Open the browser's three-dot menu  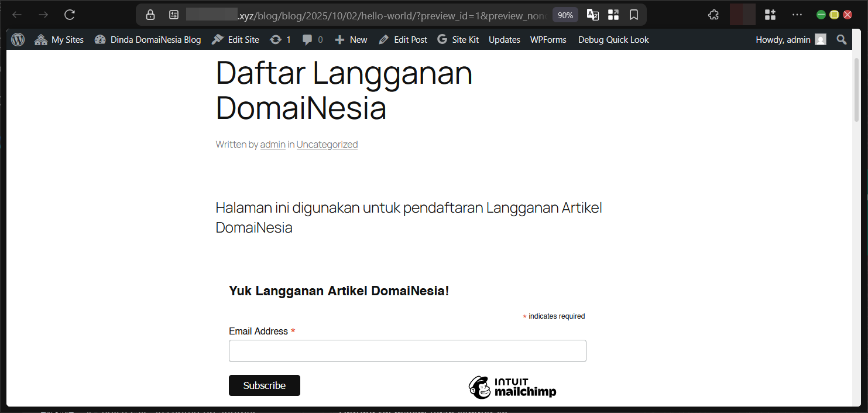(797, 15)
